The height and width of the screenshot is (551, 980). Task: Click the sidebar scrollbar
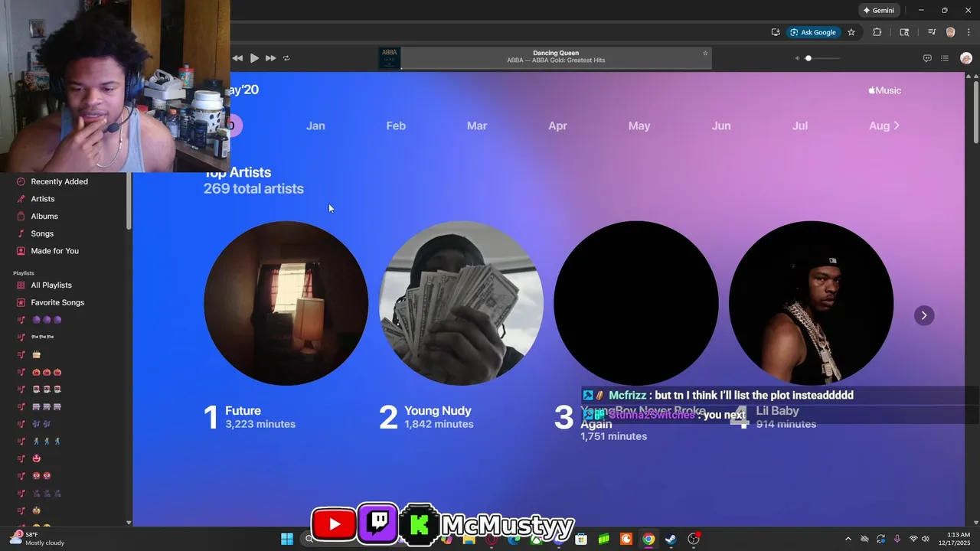pyautogui.click(x=129, y=201)
